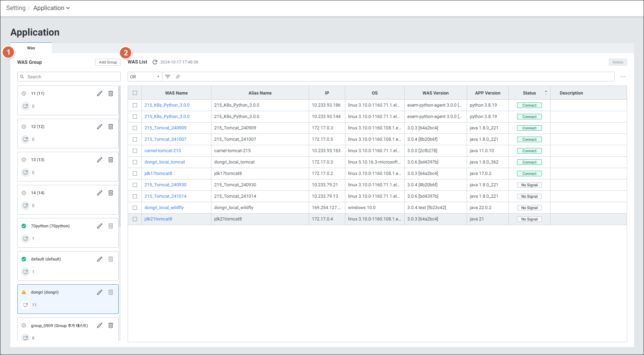Open the dongri_local_wildfly WAS link

pyautogui.click(x=164, y=208)
